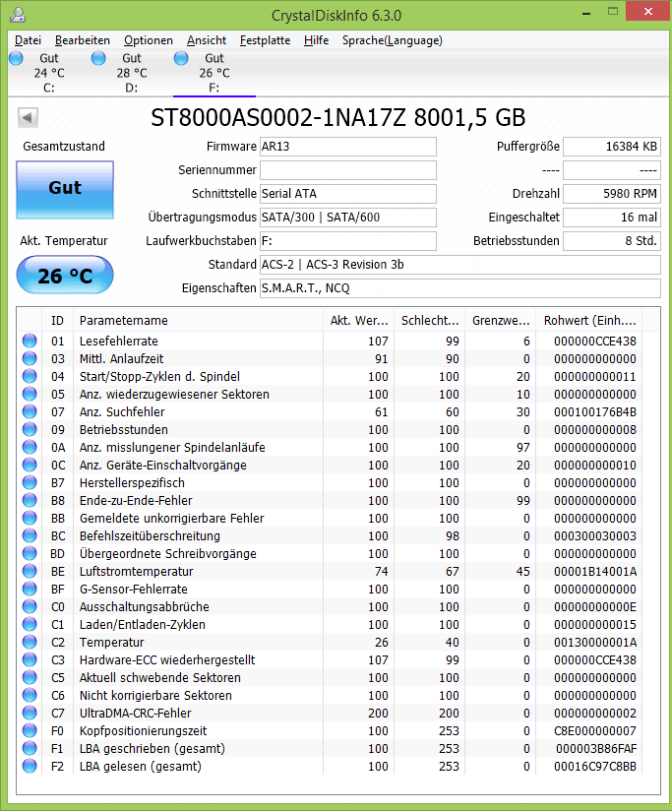Switch to drive D: at 28 °C
Viewport: 672px width, 811px height.
tap(132, 73)
